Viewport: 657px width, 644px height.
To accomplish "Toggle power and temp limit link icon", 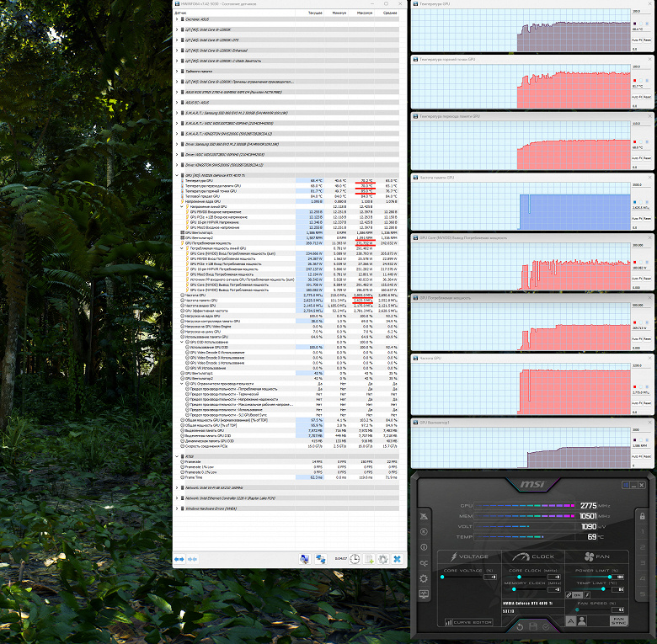I will 569,594.
